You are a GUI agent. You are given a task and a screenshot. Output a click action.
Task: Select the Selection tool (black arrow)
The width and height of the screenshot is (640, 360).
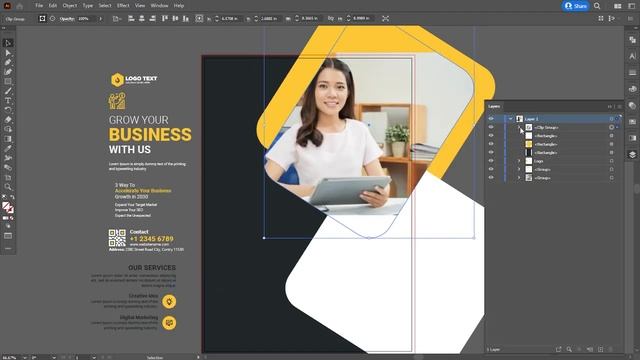tap(8, 43)
